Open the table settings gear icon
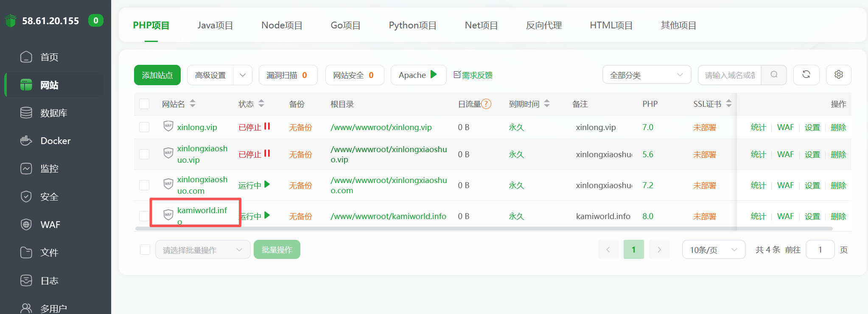868x314 pixels. (x=838, y=75)
